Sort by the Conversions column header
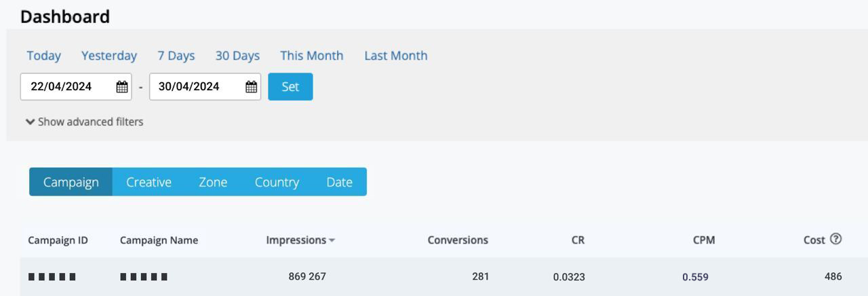This screenshot has height=296, width=868. click(x=458, y=240)
